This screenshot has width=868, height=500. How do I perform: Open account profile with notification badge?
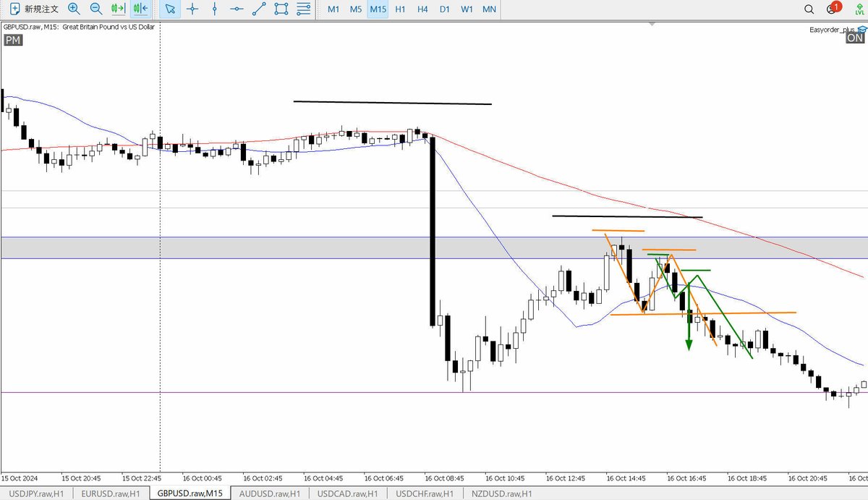[x=833, y=9]
